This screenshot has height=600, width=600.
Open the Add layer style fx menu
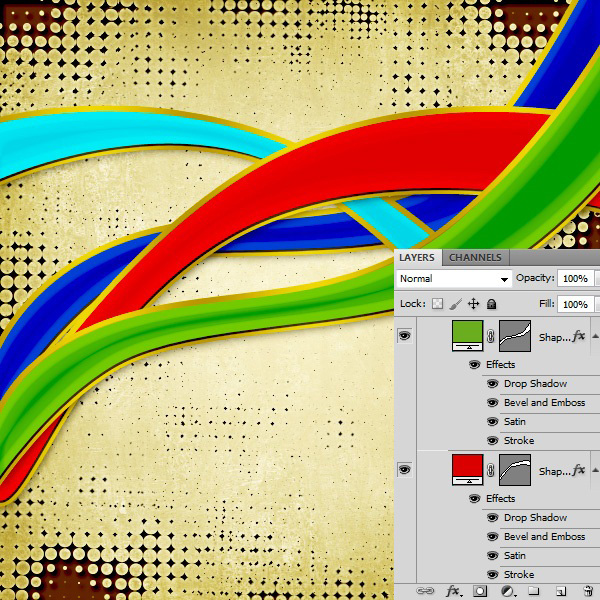click(x=454, y=591)
